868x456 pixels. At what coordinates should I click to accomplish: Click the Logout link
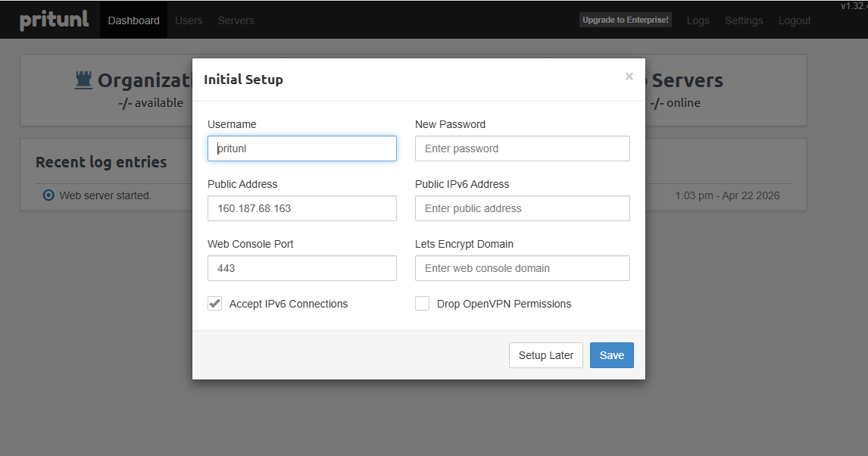pos(795,20)
